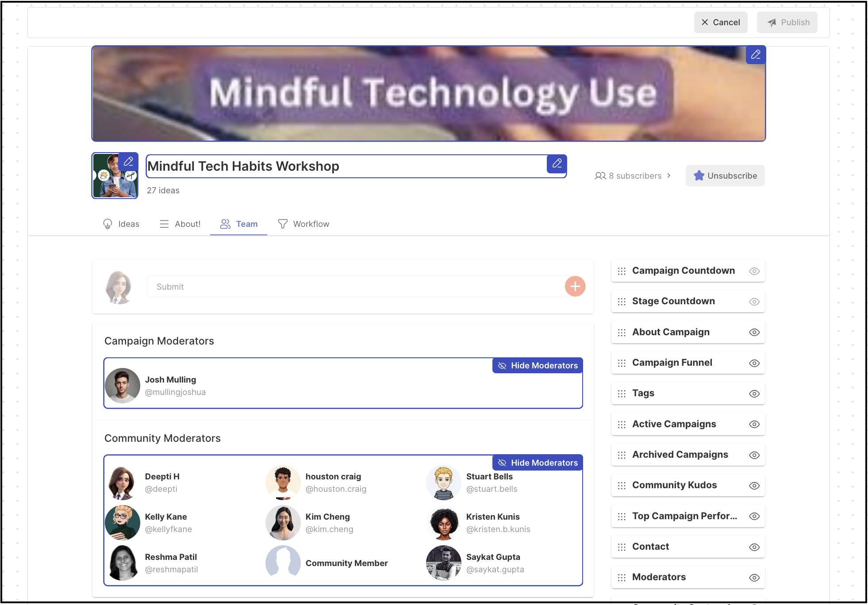
Task: Click the Campaign Moderators heading
Action: [159, 341]
